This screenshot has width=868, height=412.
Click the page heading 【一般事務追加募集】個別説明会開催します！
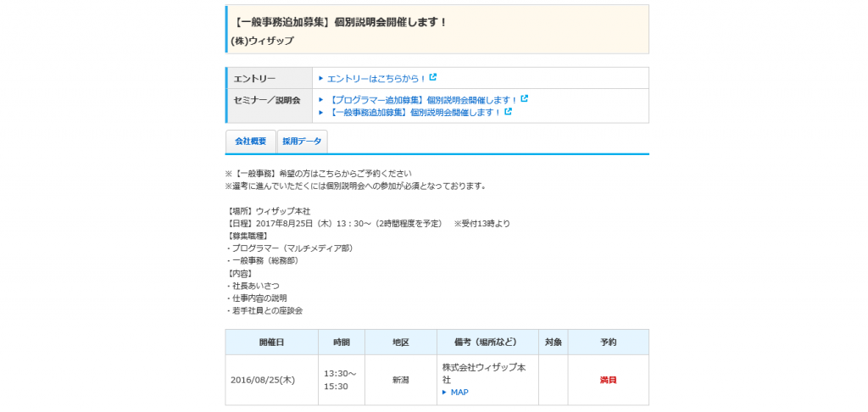[x=339, y=23]
